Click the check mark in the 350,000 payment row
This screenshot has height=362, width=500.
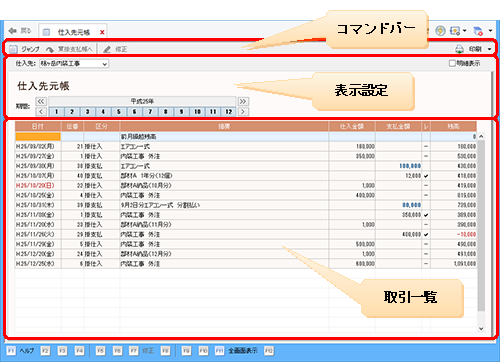pyautogui.click(x=426, y=215)
